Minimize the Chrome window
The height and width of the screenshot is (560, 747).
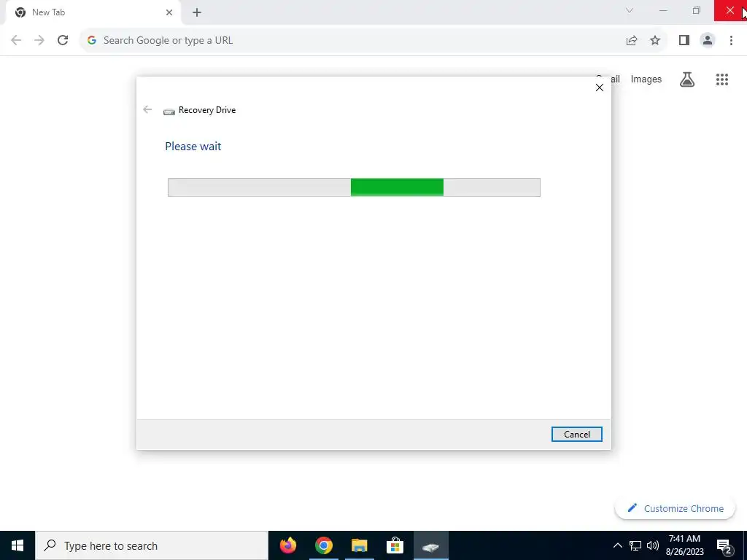click(x=663, y=10)
